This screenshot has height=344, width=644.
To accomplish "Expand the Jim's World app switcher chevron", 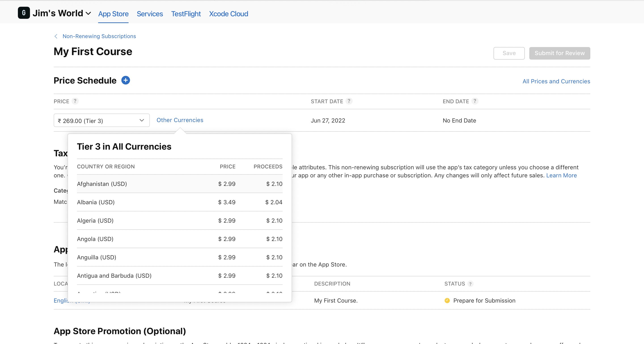I will [x=88, y=13].
